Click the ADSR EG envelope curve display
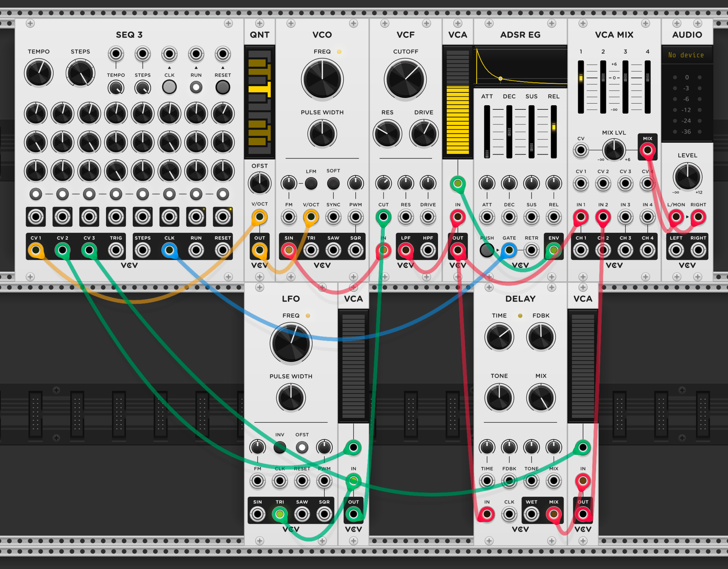728x569 pixels. pyautogui.click(x=521, y=65)
